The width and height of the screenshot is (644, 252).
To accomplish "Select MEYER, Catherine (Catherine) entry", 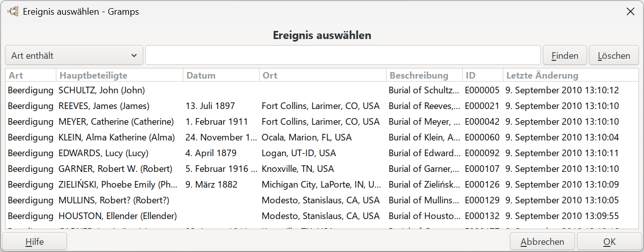I will [322, 122].
